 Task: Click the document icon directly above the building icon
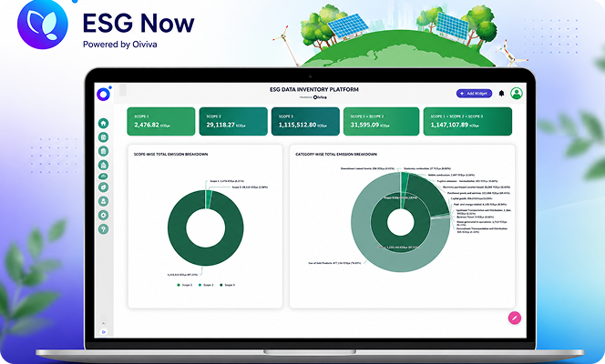pyautogui.click(x=103, y=151)
